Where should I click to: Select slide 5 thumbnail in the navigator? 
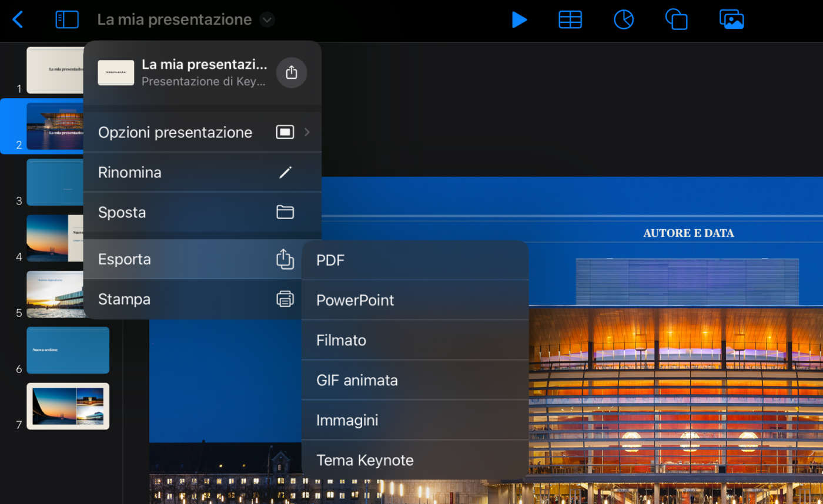pos(55,294)
